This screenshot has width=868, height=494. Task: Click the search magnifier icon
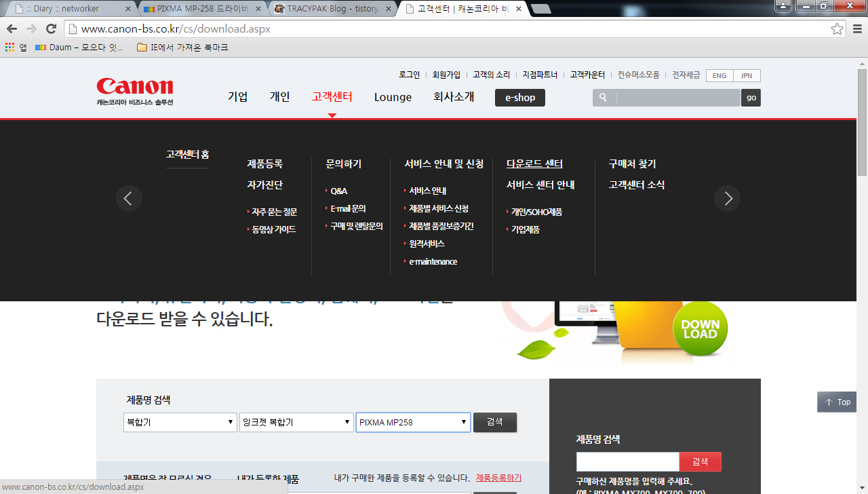pos(603,98)
